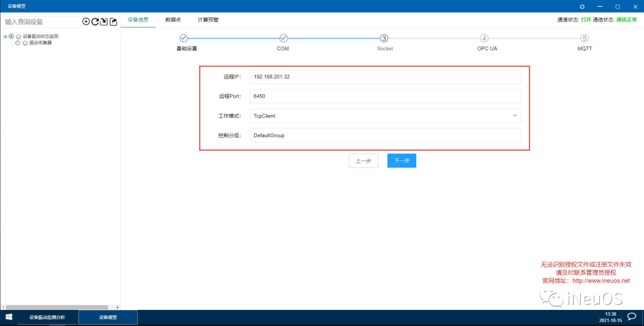The width and height of the screenshot is (644, 326).
Task: Click the 远程Port field showing 6450
Action: pyautogui.click(x=385, y=97)
